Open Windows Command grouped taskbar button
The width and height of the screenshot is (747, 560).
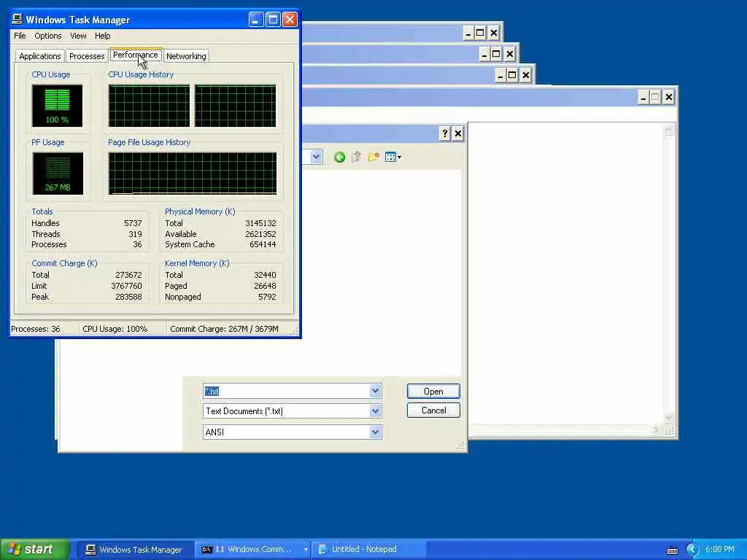point(252,550)
